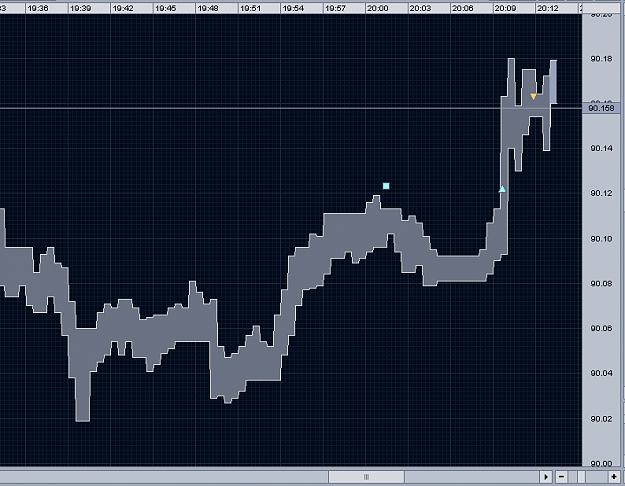Click the 90.10 price axis label
The width and height of the screenshot is (625, 486).
click(601, 239)
